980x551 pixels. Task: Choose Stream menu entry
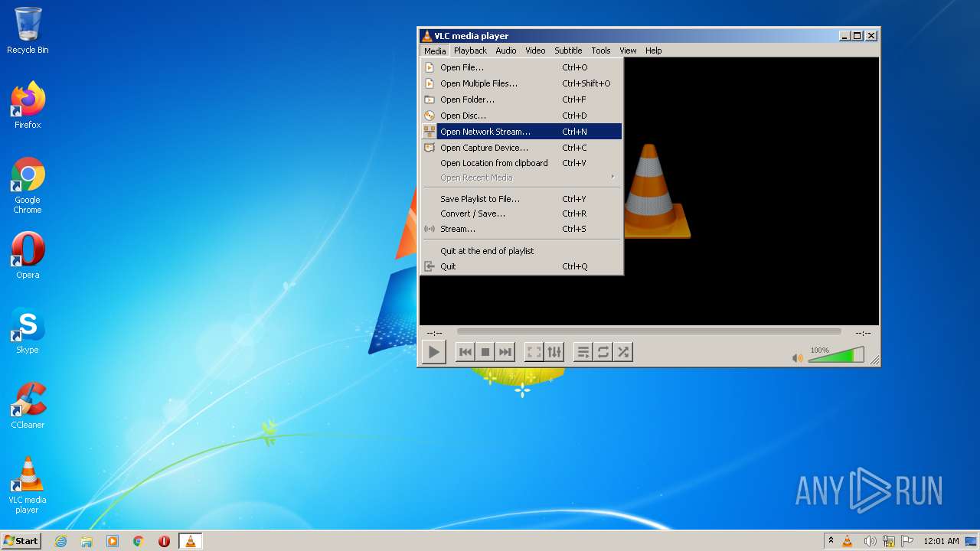pos(521,229)
